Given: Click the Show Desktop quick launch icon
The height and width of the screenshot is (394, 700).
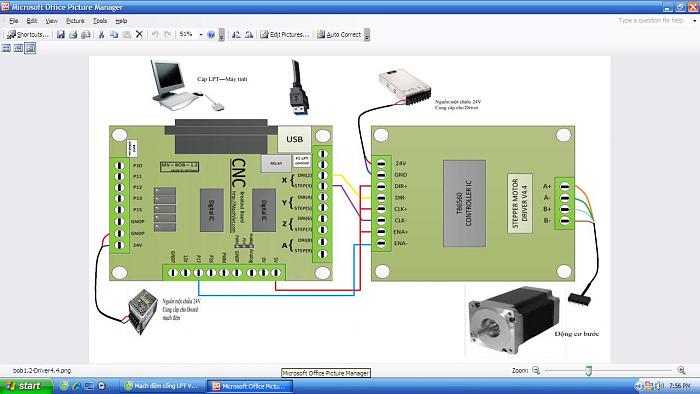Looking at the screenshot, I should point(89,386).
